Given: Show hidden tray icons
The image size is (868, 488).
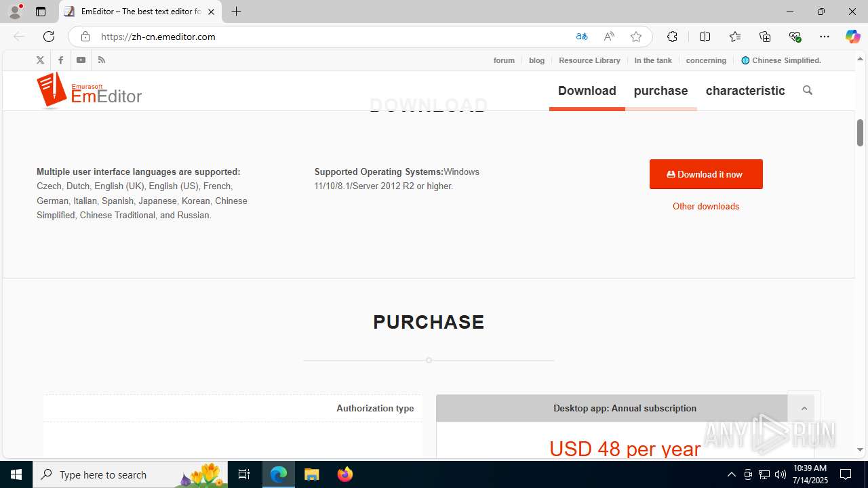Looking at the screenshot, I should 731,474.
